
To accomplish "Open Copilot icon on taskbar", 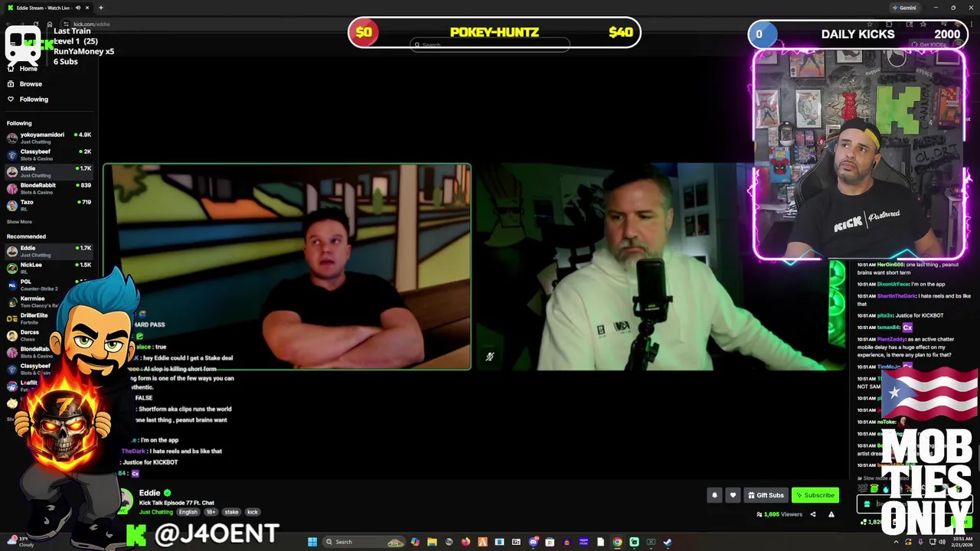I will pyautogui.click(x=415, y=542).
